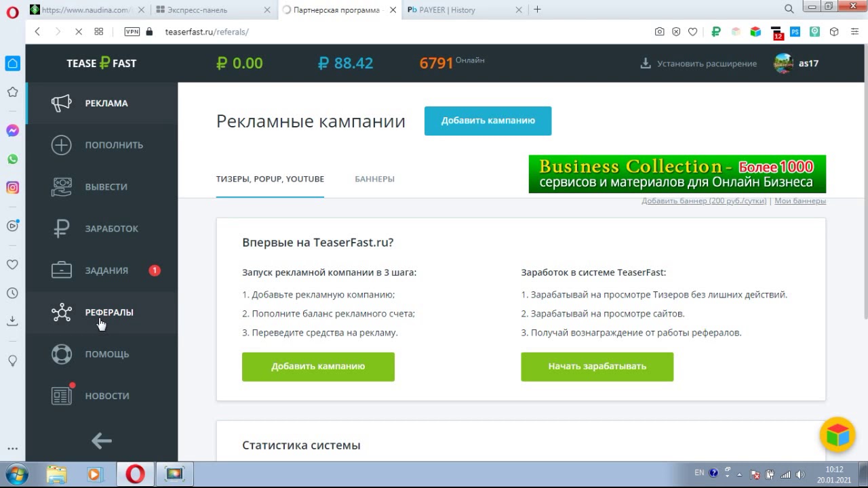Open the Opera main menu logo

pos(12,11)
